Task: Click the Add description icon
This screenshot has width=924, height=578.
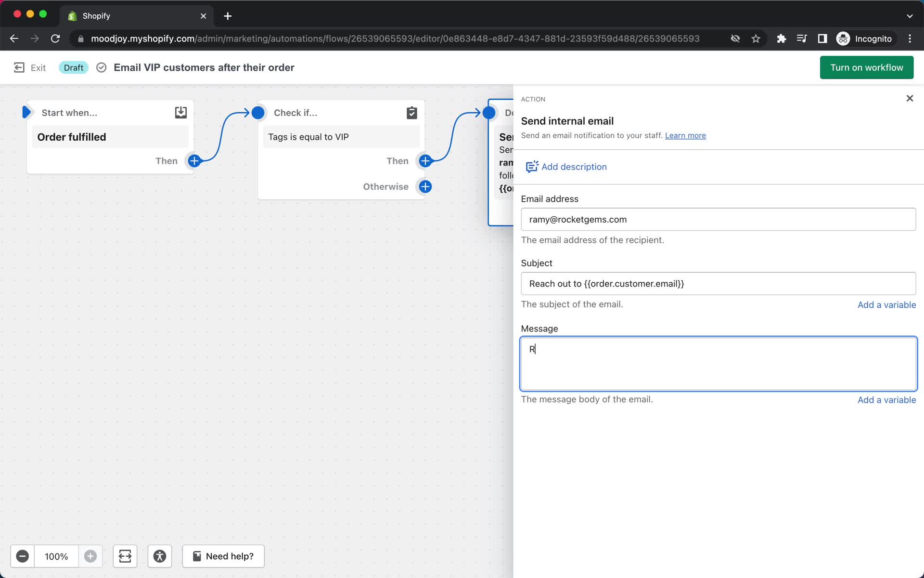Action: (x=531, y=167)
